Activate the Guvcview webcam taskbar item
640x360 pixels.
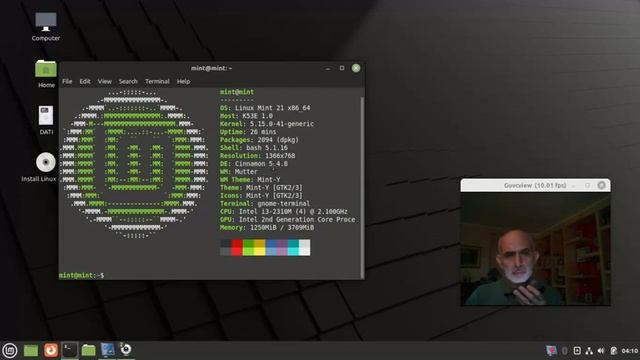[x=126, y=349]
